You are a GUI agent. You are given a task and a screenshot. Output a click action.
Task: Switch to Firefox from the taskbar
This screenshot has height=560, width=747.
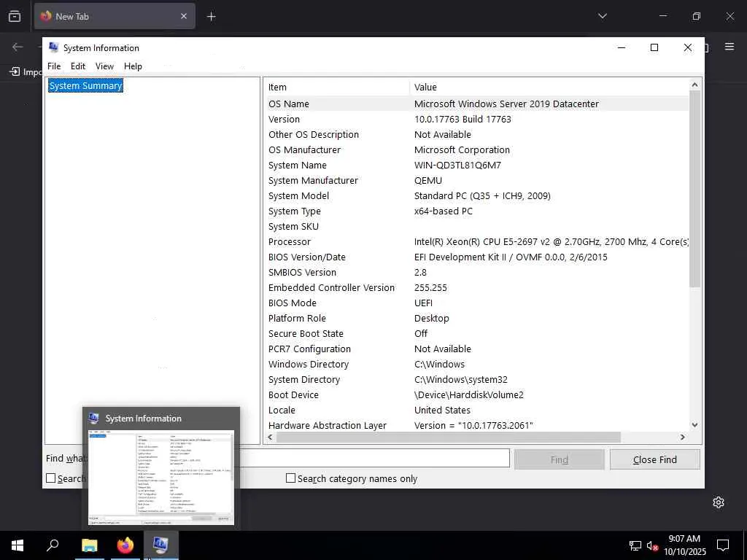tap(125, 545)
